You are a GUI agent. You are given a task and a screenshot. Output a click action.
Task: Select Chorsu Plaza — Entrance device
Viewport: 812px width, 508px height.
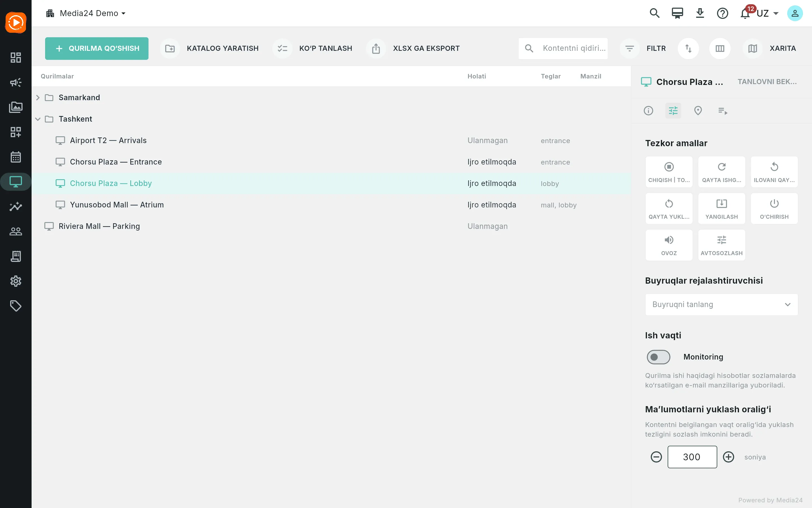pyautogui.click(x=331, y=162)
